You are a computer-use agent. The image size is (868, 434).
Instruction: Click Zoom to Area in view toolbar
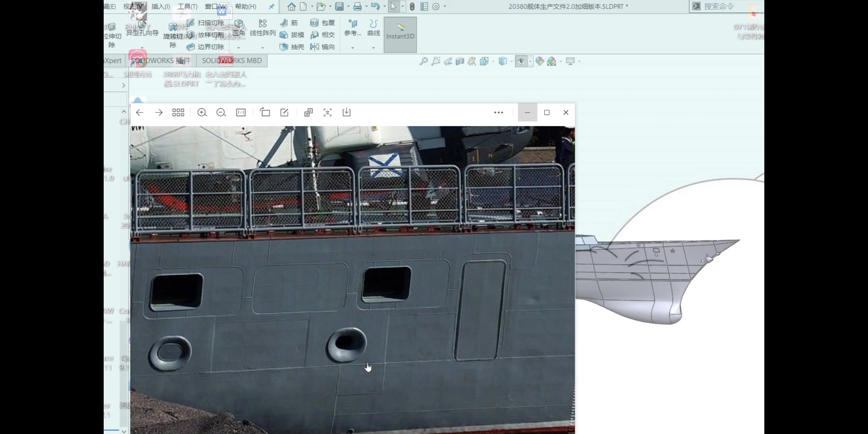(x=436, y=61)
